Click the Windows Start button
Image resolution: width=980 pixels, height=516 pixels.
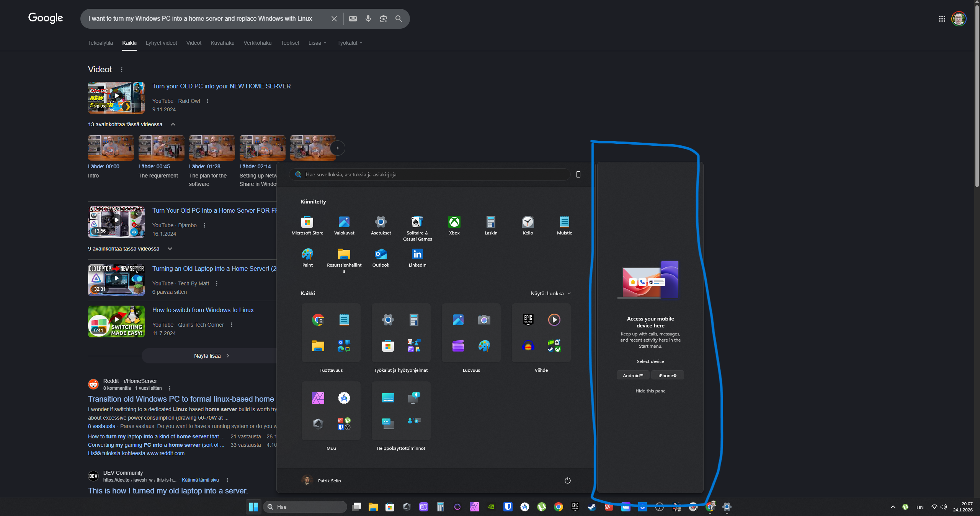253,507
